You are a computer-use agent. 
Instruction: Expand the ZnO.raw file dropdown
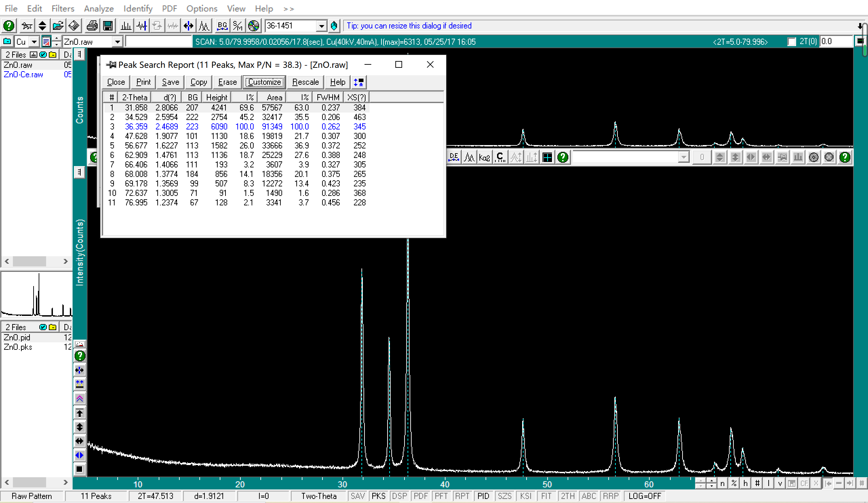click(117, 42)
